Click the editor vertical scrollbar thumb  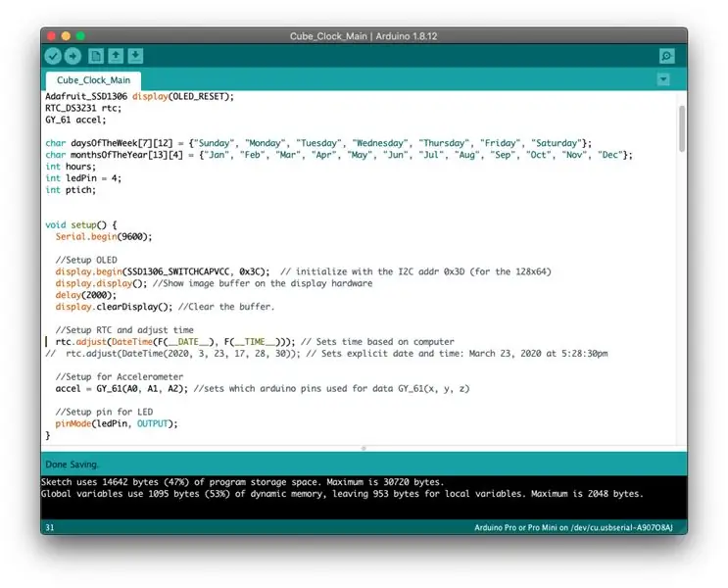682,128
